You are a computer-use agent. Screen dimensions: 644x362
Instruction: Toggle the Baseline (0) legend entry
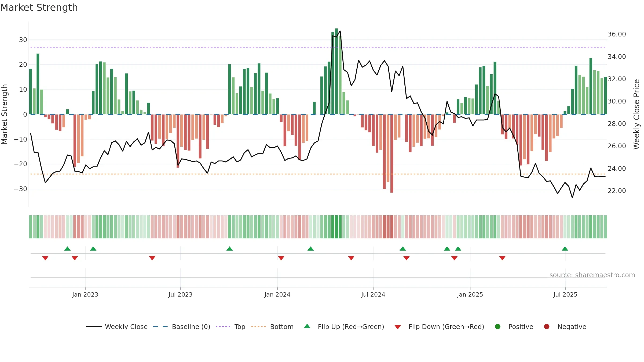click(182, 327)
